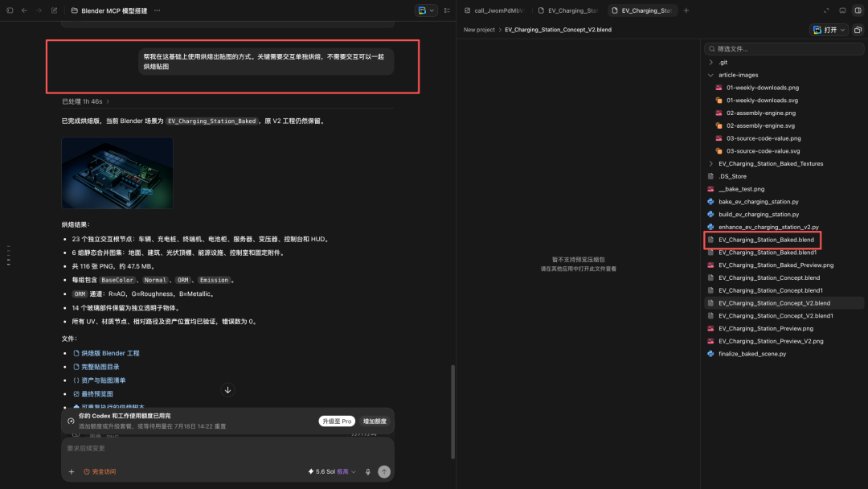Select EV_Charging_Station_Concept_V2.blend1 file
Viewport: 868px width, 489px height.
(776, 316)
